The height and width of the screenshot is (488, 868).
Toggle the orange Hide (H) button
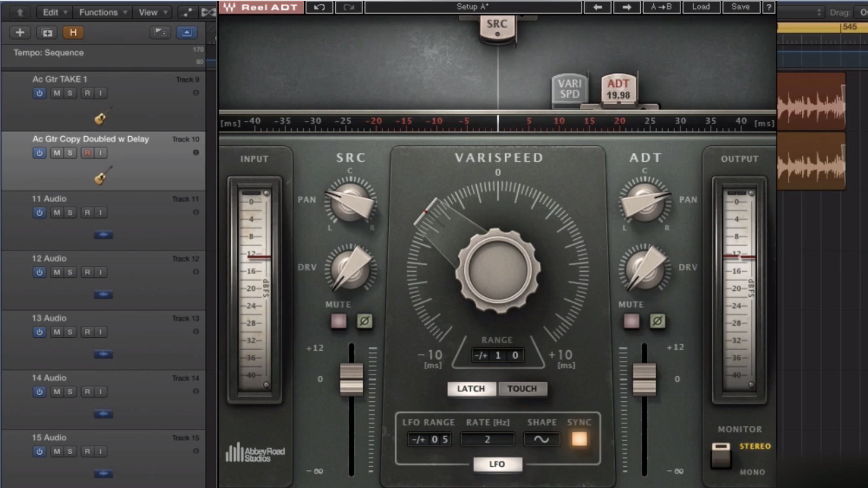tap(73, 33)
